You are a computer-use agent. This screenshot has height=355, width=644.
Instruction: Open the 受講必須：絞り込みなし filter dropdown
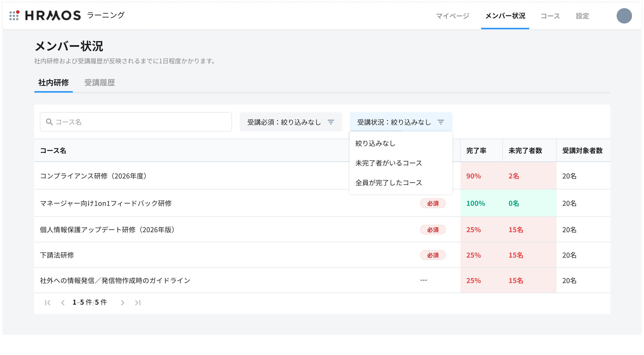coord(291,122)
